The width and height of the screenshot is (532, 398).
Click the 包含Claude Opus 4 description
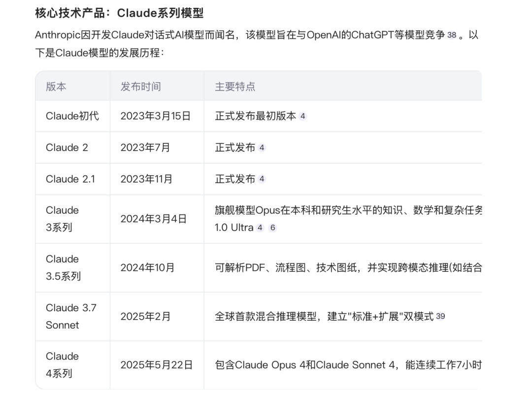(x=348, y=365)
